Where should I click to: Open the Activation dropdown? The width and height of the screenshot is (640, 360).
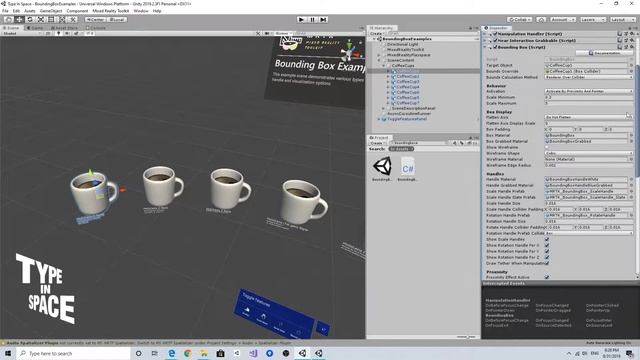point(589,91)
